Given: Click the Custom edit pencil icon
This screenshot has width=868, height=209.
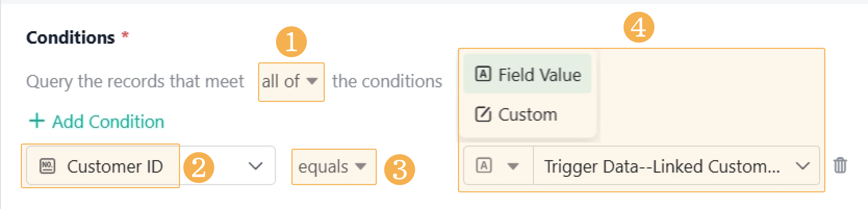Looking at the screenshot, I should [x=483, y=114].
